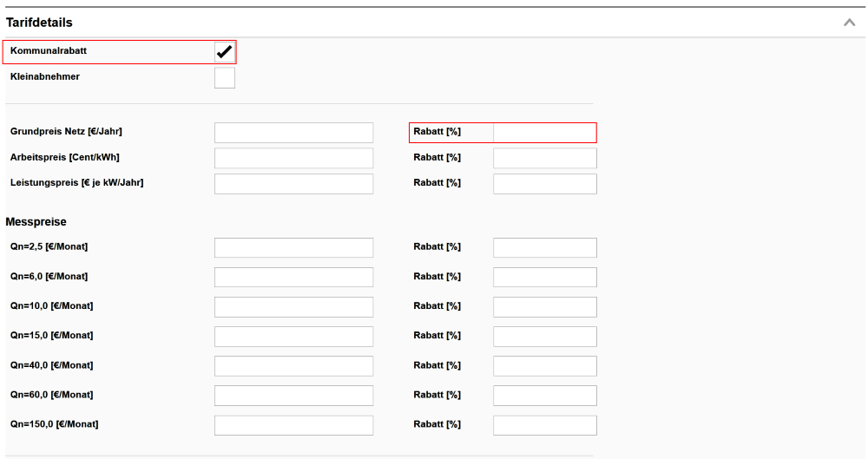Image resolution: width=868 pixels, height=459 pixels.
Task: Select the Leistungspreis [€ je kW/Jahr] field
Action: click(x=293, y=183)
